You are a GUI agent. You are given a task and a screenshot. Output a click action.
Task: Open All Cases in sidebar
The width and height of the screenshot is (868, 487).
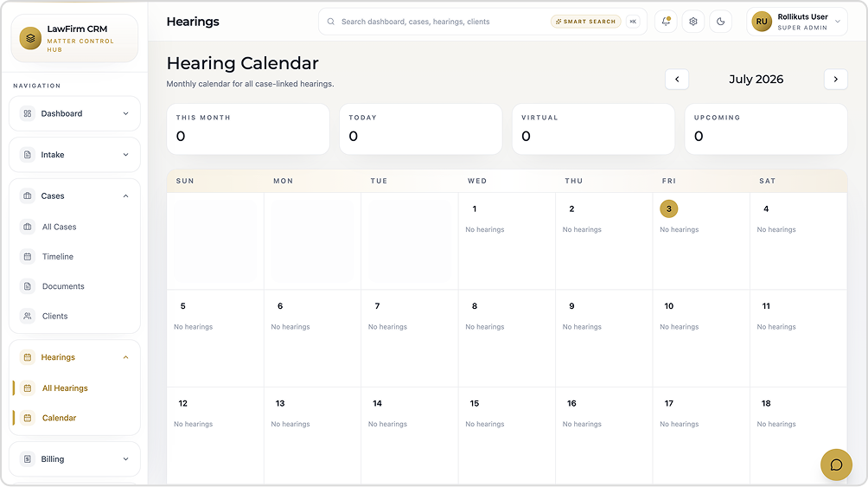point(60,227)
